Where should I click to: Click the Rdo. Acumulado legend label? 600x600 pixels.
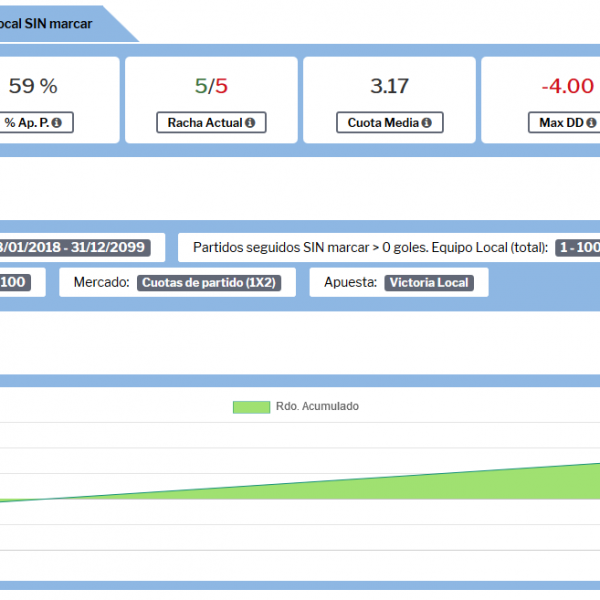pos(317,406)
